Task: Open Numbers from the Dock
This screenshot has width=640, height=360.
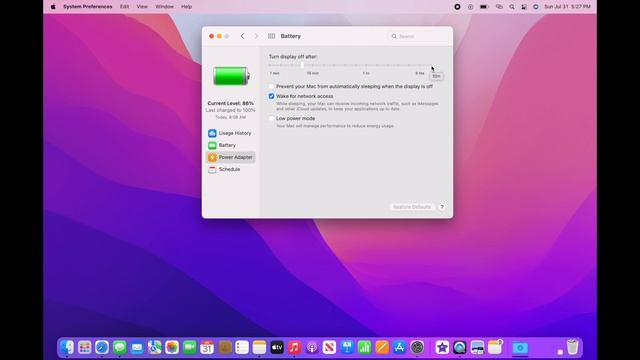Action: coord(364,347)
